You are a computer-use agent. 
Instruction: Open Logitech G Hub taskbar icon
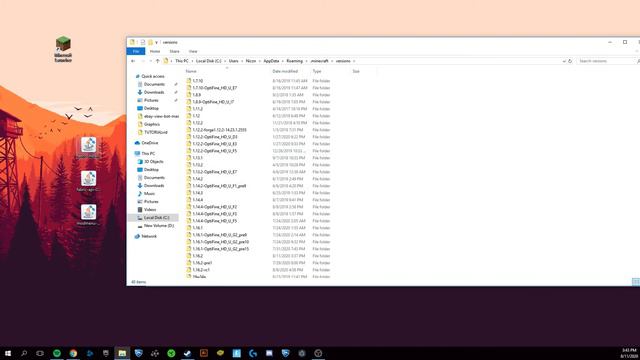pos(253,353)
